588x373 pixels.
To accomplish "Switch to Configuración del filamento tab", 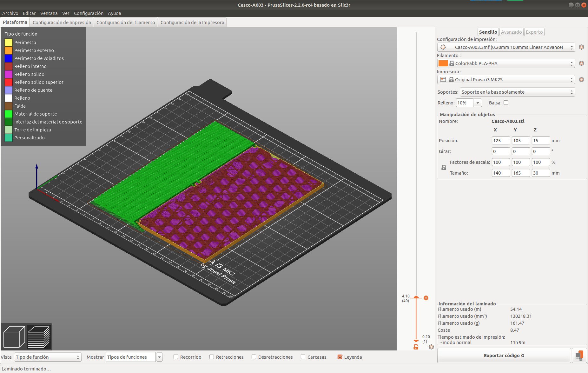I will point(126,22).
